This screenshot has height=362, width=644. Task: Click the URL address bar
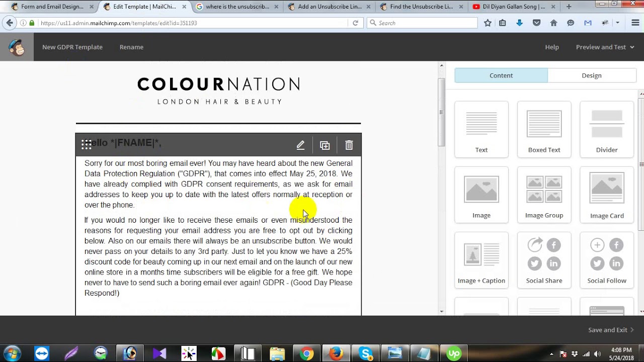point(193,23)
